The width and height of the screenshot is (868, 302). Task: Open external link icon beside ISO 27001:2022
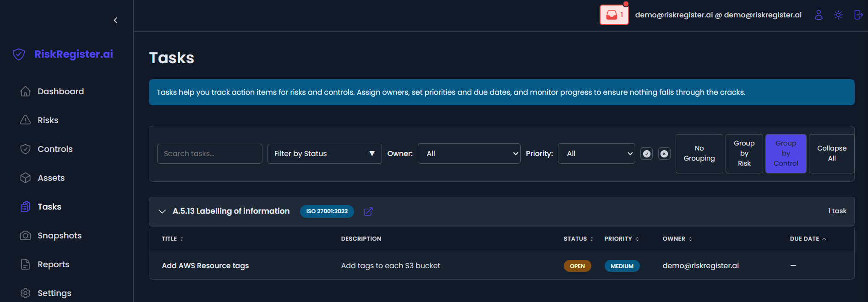click(x=368, y=211)
